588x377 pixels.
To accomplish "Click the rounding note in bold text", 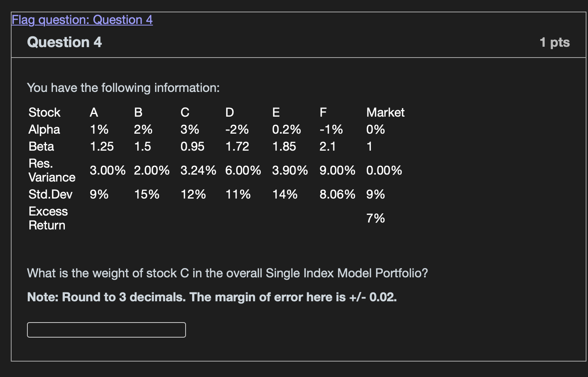I will coord(212,297).
